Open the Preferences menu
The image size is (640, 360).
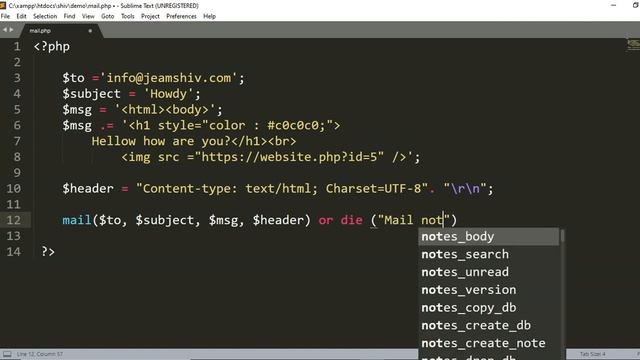pyautogui.click(x=181, y=16)
